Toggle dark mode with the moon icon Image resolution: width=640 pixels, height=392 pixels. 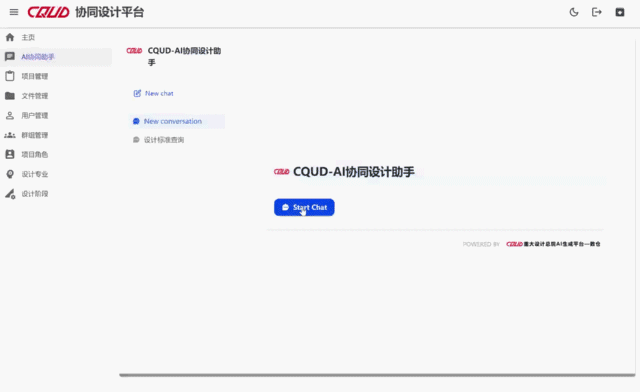574,12
